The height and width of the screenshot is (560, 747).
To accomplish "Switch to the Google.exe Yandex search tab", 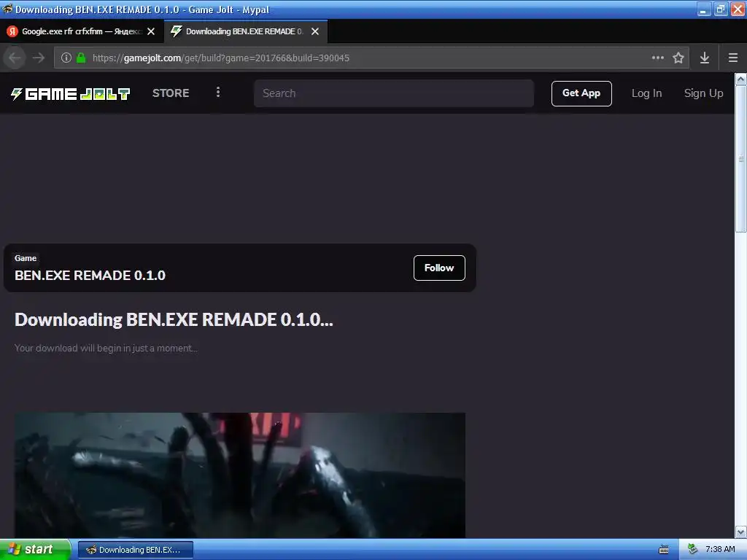I will coord(82,31).
